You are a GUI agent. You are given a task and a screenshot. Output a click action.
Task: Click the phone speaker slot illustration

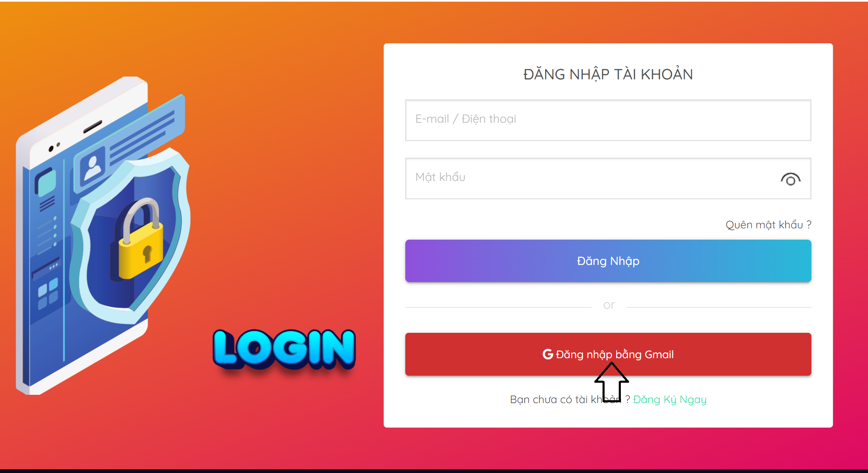pyautogui.click(x=92, y=126)
